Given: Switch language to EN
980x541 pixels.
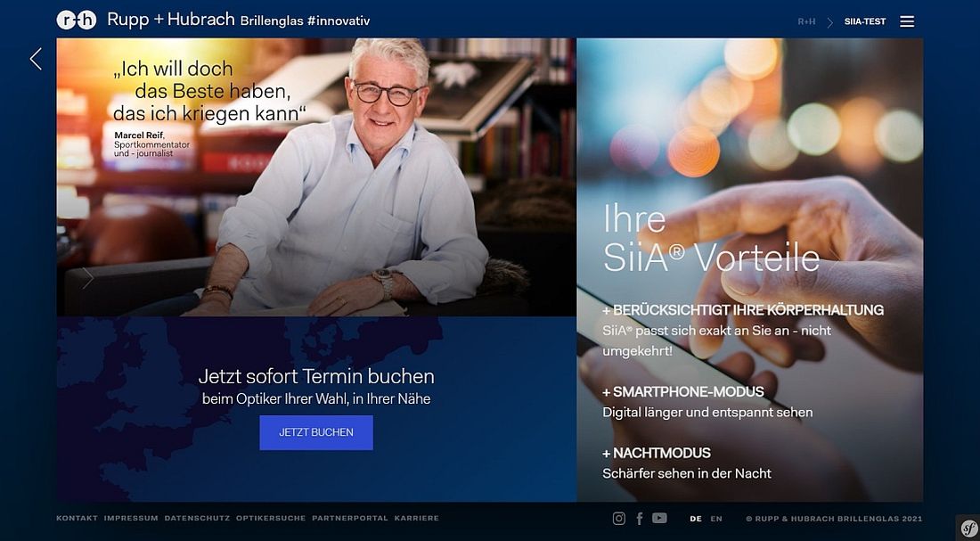Looking at the screenshot, I should pyautogui.click(x=716, y=519).
